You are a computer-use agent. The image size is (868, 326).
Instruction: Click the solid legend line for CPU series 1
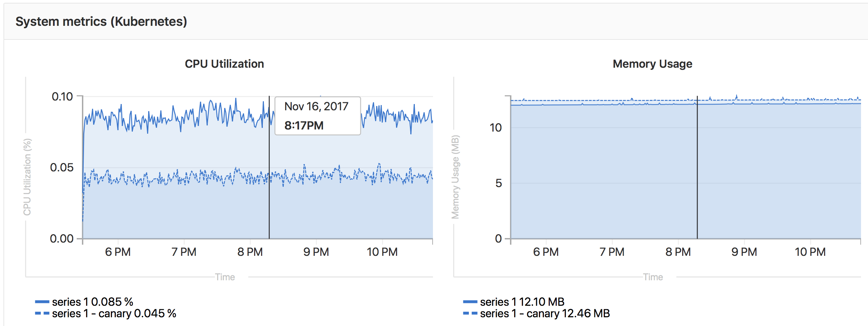42,302
